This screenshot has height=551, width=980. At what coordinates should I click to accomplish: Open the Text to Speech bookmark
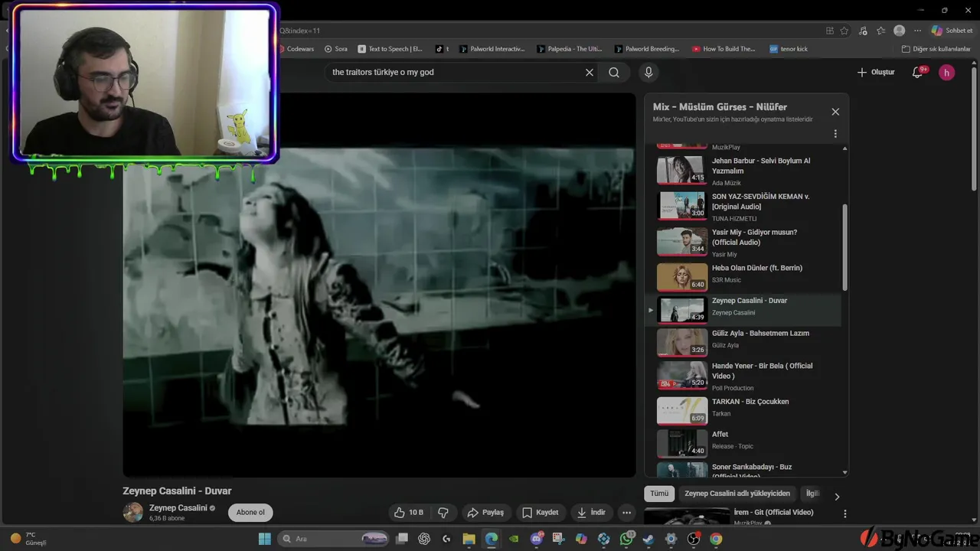tap(390, 49)
